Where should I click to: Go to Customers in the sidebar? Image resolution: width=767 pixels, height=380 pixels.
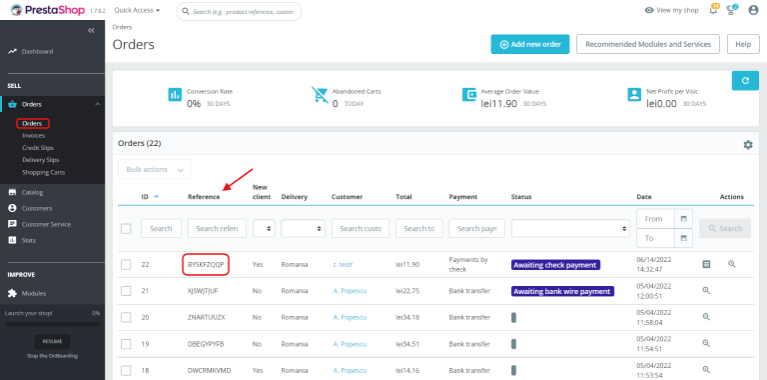click(37, 208)
